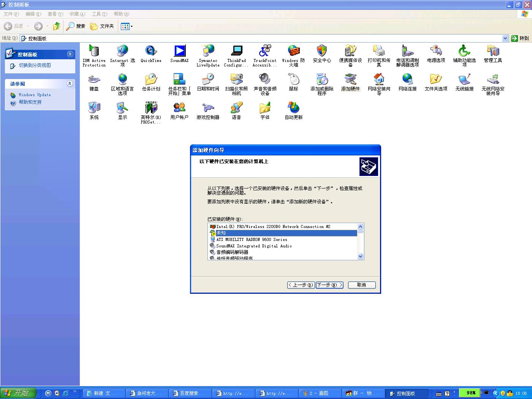
Task: Expand the address bar dropdown
Action: [505, 38]
